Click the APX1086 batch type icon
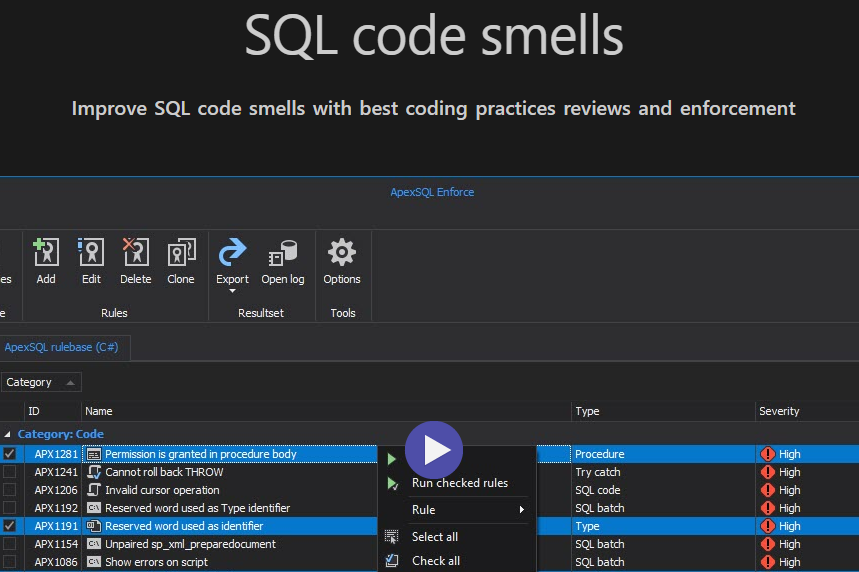Viewport: 859px width, 572px height. pos(94,562)
